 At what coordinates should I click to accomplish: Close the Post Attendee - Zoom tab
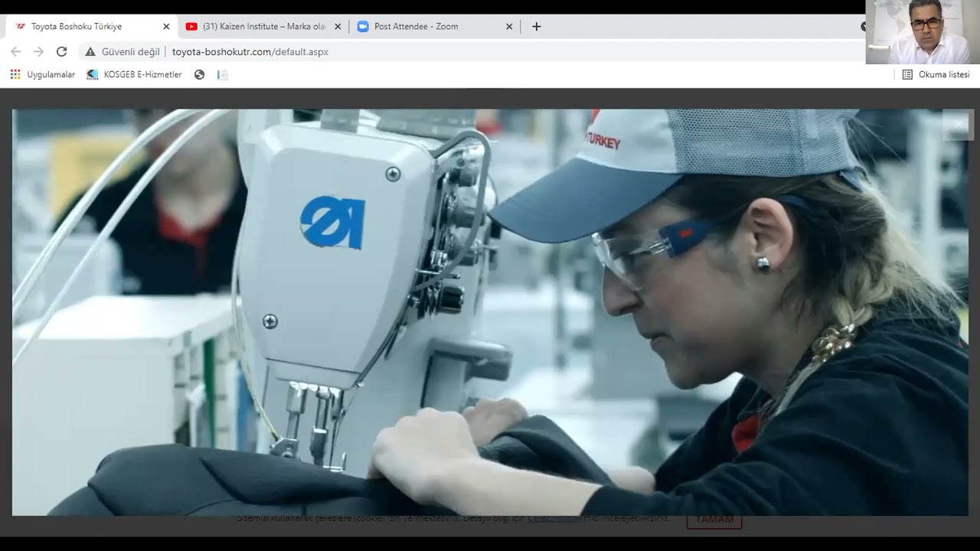[x=509, y=26]
